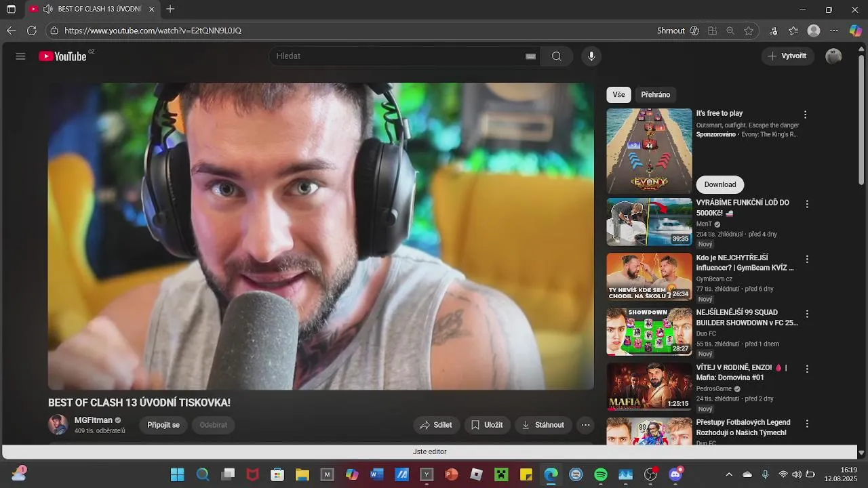
Task: Click the Vytvořit create button
Action: 788,56
